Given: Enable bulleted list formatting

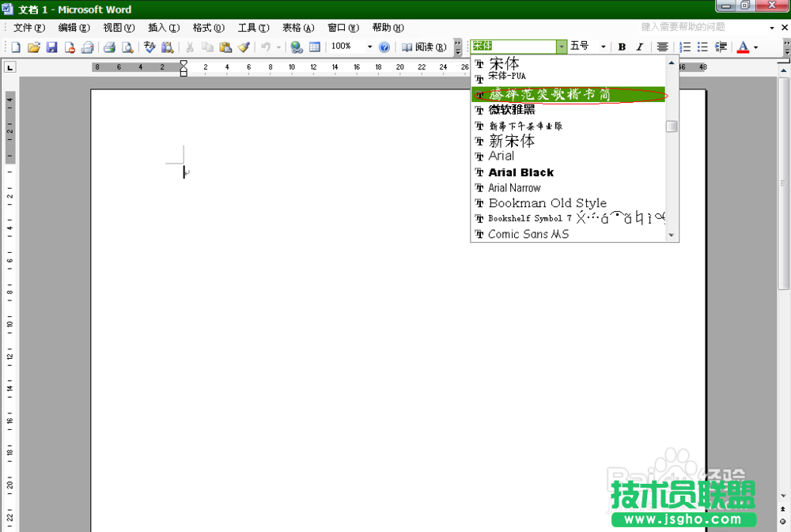Looking at the screenshot, I should (x=703, y=47).
